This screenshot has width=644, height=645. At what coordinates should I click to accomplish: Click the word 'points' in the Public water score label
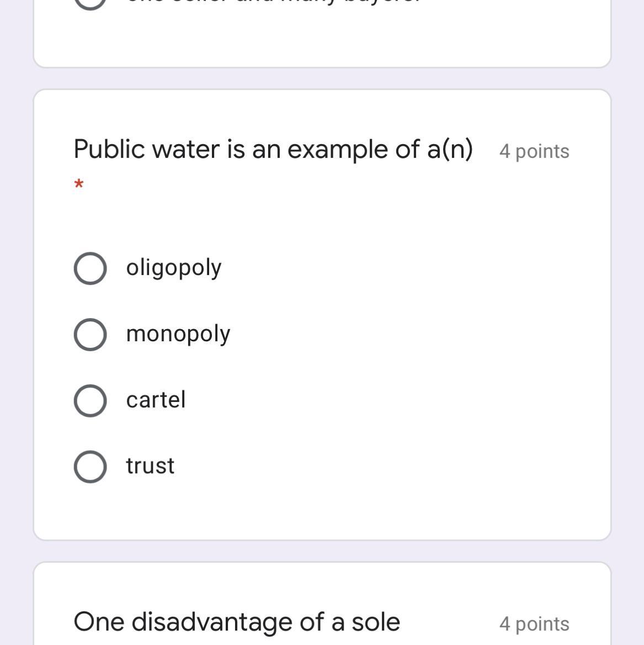542,151
